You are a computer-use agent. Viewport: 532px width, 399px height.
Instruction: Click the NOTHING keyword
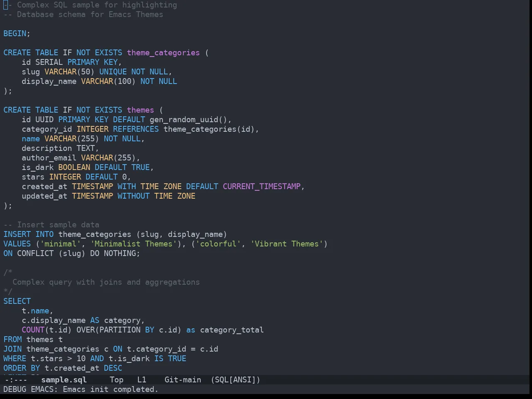coord(120,254)
